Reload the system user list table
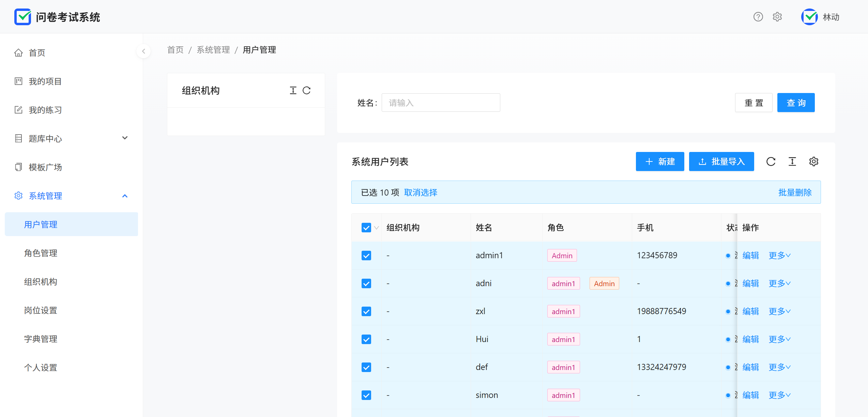The image size is (868, 417). (x=771, y=161)
